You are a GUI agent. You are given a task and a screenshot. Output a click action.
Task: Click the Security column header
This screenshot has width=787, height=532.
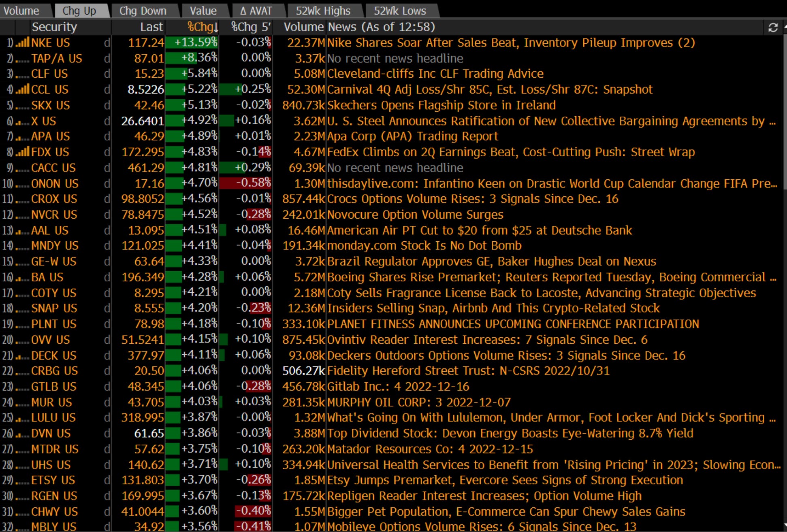[54, 27]
